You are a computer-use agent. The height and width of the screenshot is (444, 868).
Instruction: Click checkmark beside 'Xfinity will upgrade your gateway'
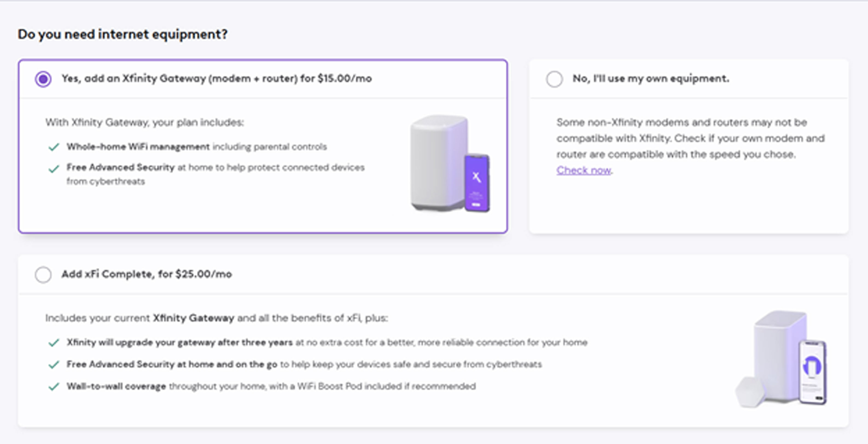[x=54, y=343]
